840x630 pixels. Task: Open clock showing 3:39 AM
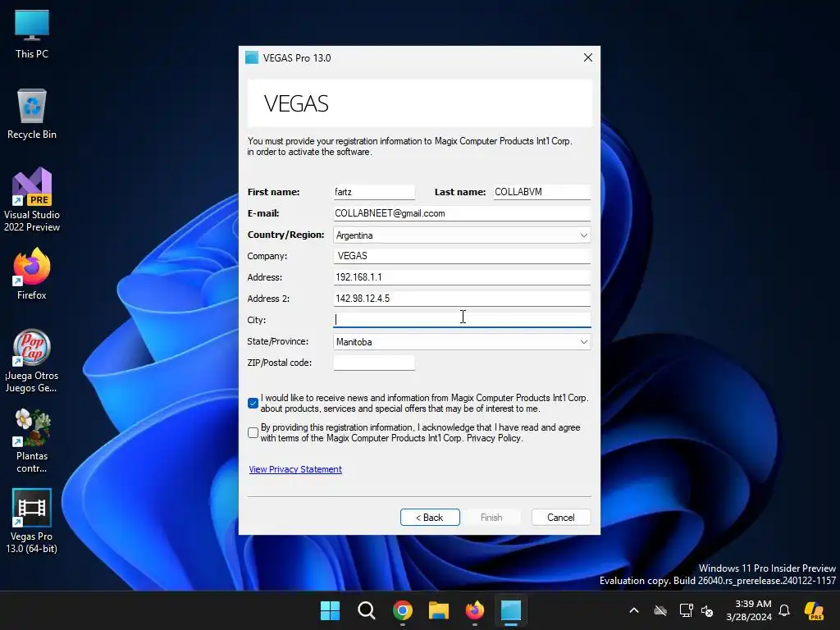tap(749, 610)
